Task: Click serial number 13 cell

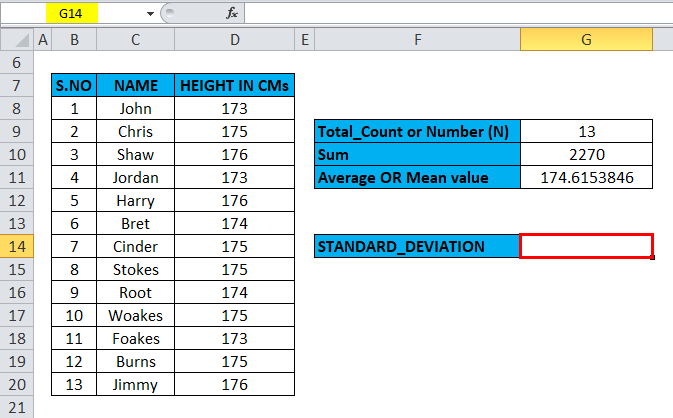Action: [x=74, y=384]
